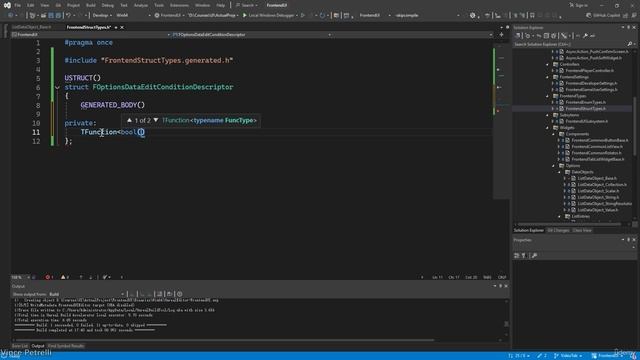Screen dimensions: 640x360
Task: Open the Build menu
Action: [91, 5]
